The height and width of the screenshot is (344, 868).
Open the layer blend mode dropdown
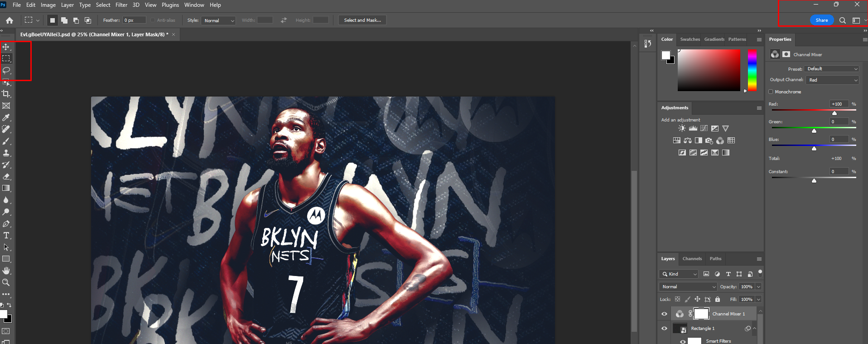coord(688,287)
